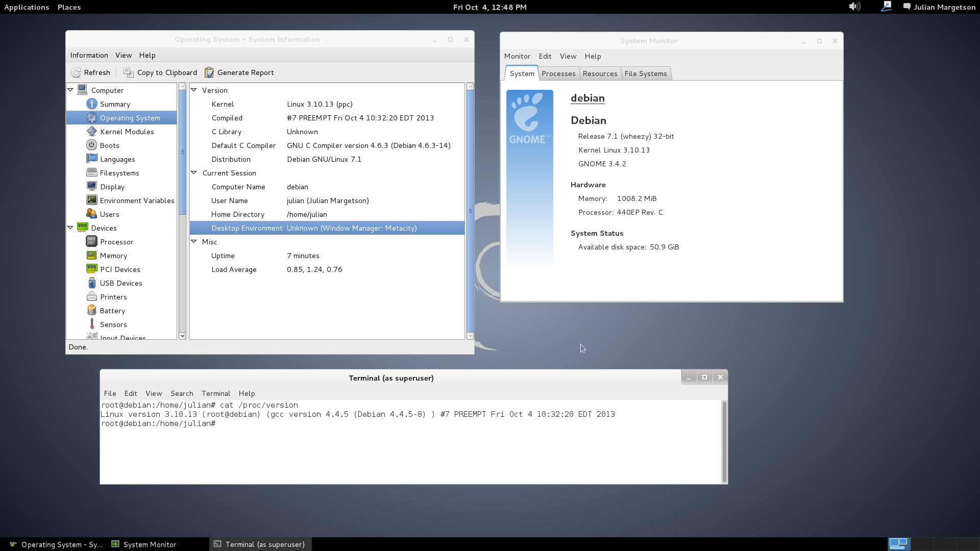Collapse the Version section
The image size is (980, 551).
(194, 90)
